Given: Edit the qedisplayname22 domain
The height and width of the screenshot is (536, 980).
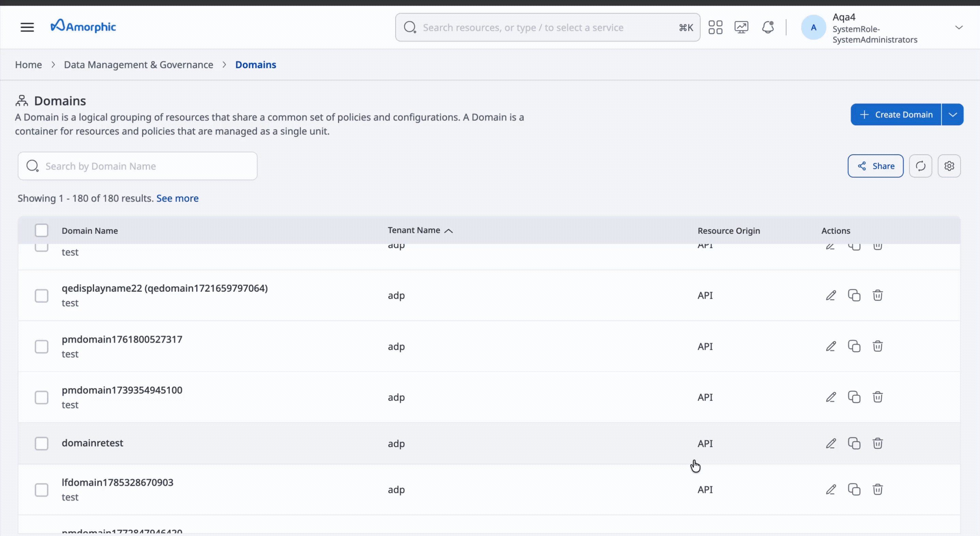Looking at the screenshot, I should [x=831, y=295].
